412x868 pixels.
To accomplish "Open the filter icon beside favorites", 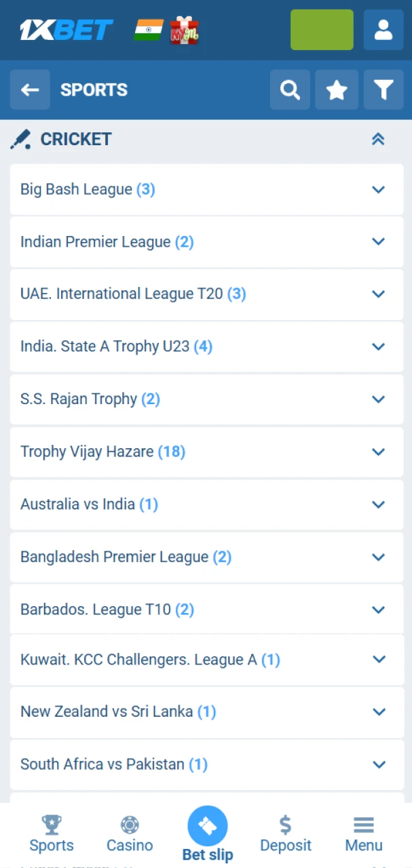I will [x=383, y=90].
